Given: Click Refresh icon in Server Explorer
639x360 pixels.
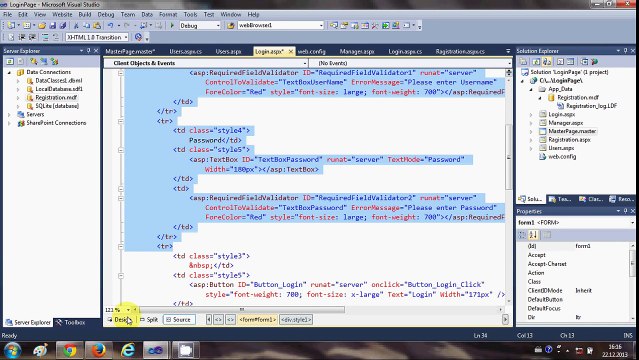Looking at the screenshot, I should (x=10, y=61).
